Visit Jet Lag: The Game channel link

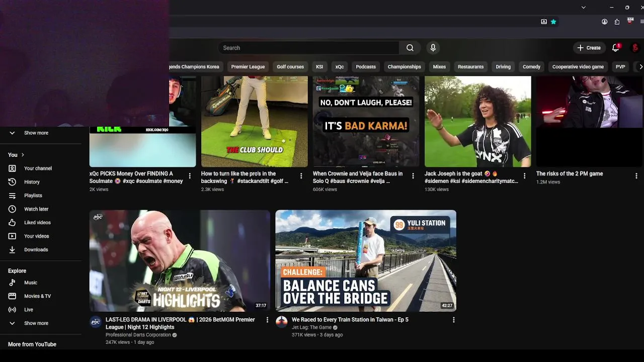311,327
